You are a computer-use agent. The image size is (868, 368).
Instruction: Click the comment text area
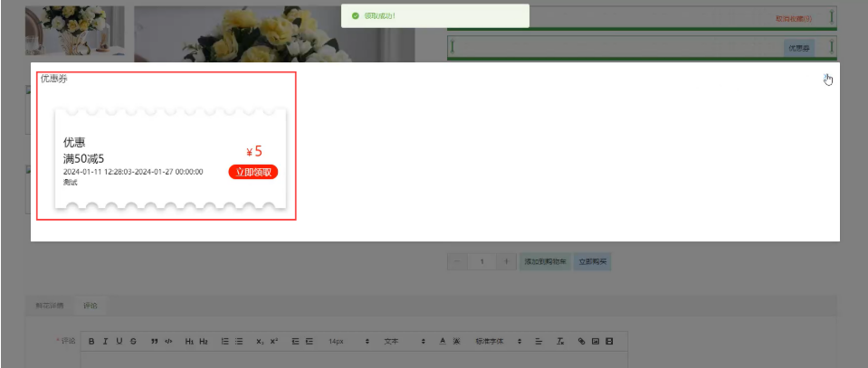[x=354, y=360]
